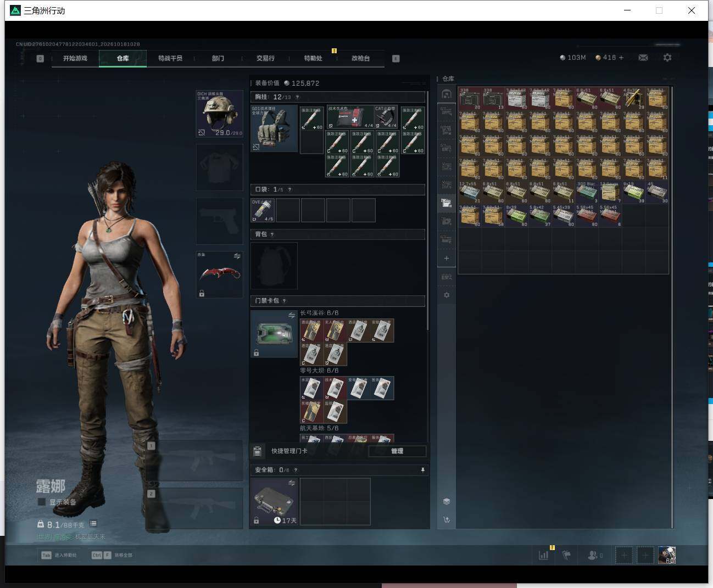Toggle the 显示装备 checkbox
The image size is (713, 588).
coord(41,502)
